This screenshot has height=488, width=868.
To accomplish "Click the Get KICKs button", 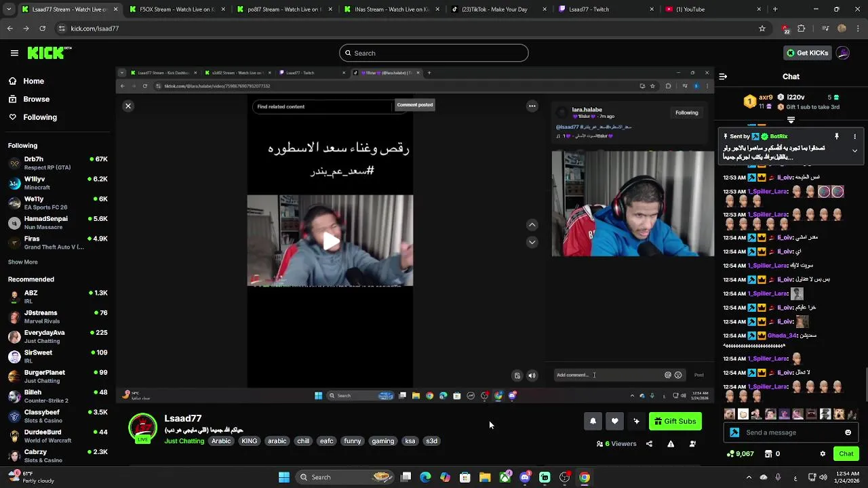I will (807, 53).
